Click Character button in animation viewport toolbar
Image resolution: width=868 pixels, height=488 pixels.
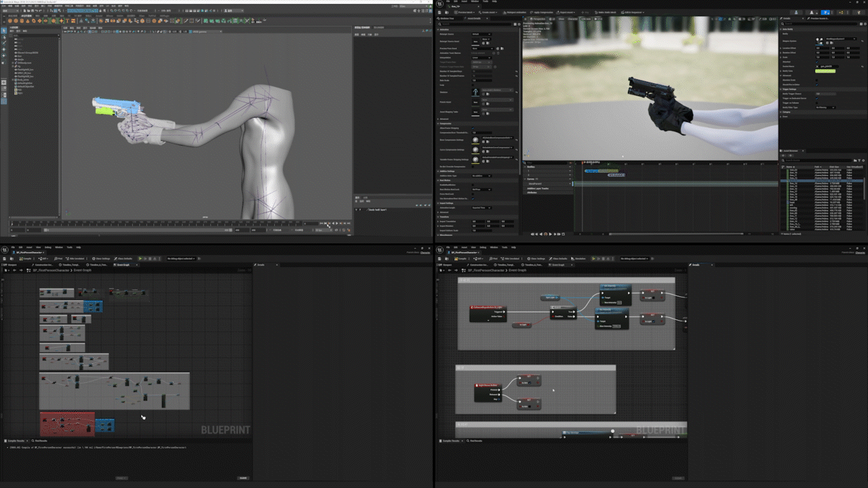point(572,19)
